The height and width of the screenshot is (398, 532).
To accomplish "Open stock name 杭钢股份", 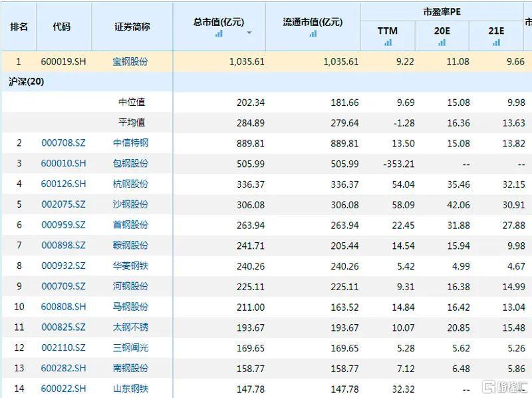I will [130, 184].
